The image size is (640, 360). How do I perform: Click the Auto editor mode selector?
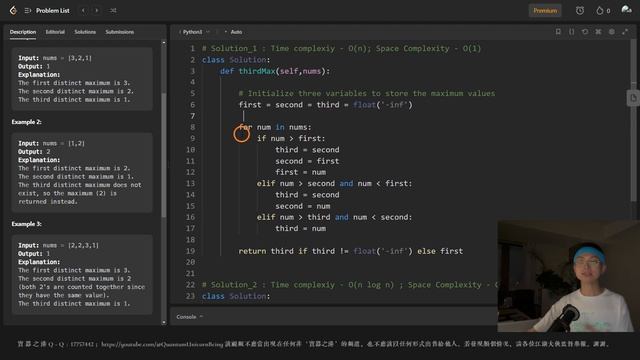(x=234, y=32)
